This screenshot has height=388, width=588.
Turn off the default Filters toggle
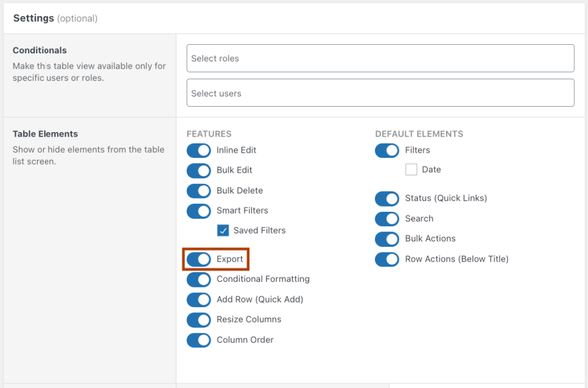(387, 150)
